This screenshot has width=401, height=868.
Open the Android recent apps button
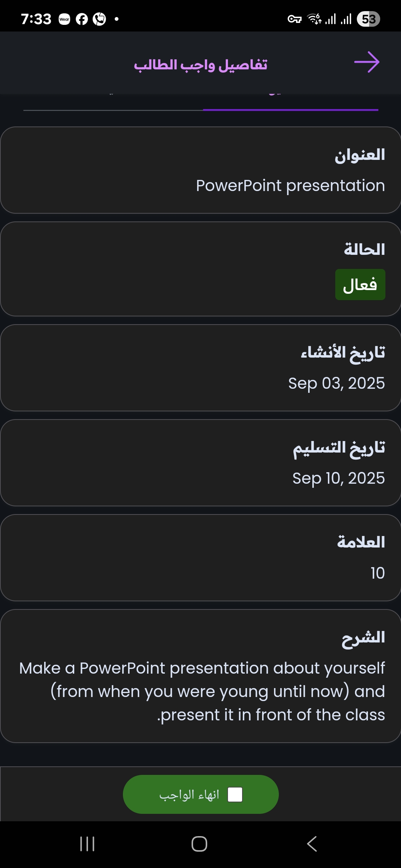[87, 844]
